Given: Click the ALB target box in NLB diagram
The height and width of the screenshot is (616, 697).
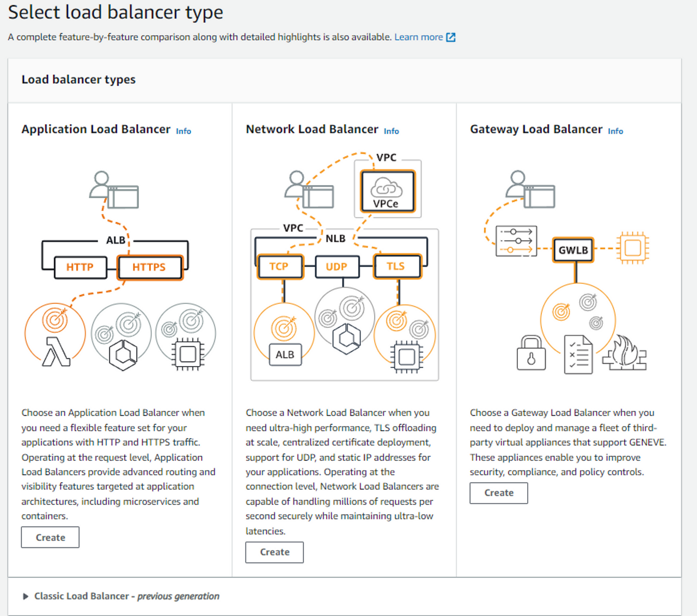Looking at the screenshot, I should point(285,355).
